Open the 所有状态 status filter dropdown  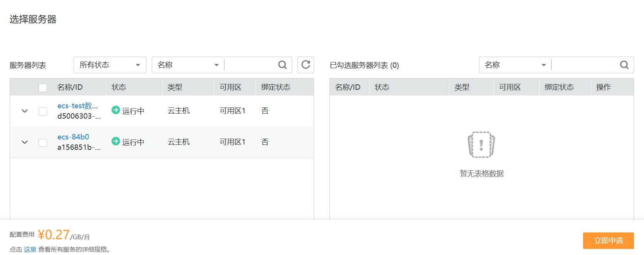tap(110, 65)
